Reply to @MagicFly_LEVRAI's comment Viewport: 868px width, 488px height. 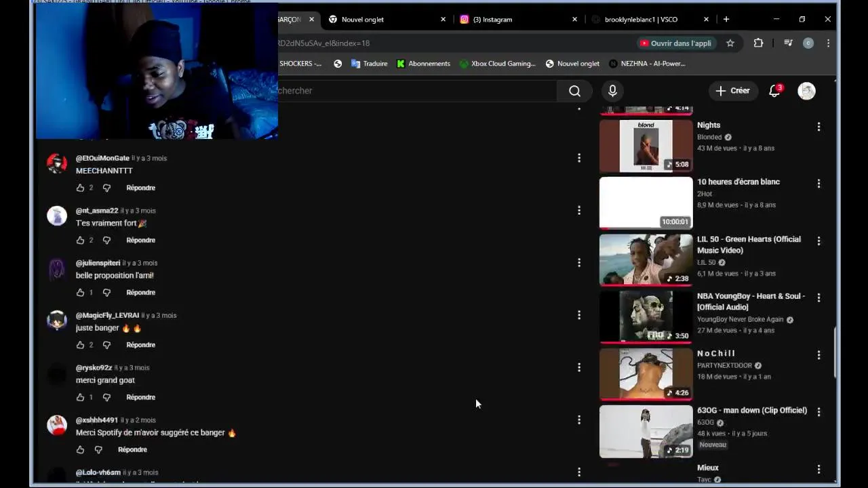(140, 345)
